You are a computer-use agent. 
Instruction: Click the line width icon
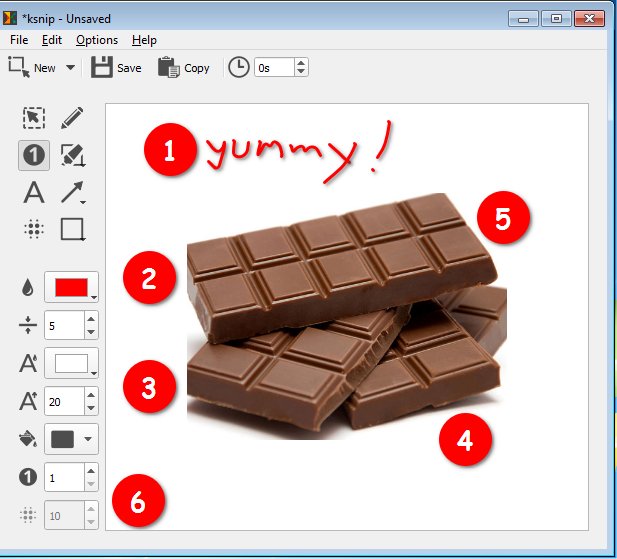(28, 325)
